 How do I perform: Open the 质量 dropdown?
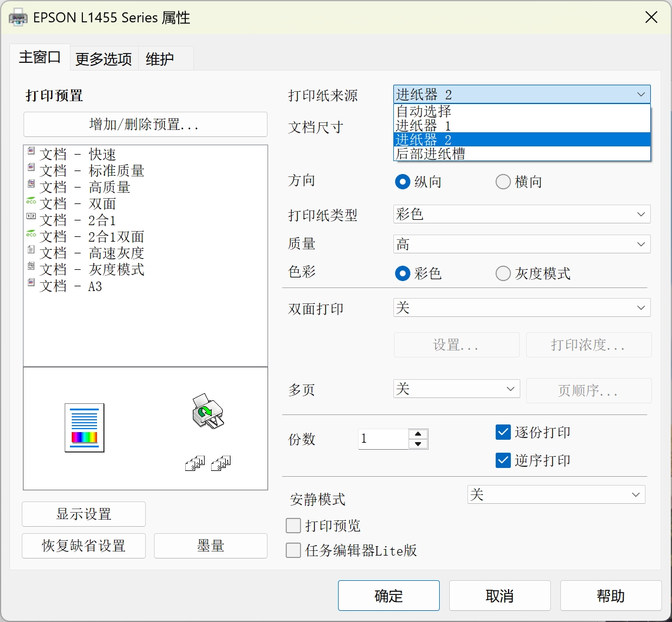521,244
